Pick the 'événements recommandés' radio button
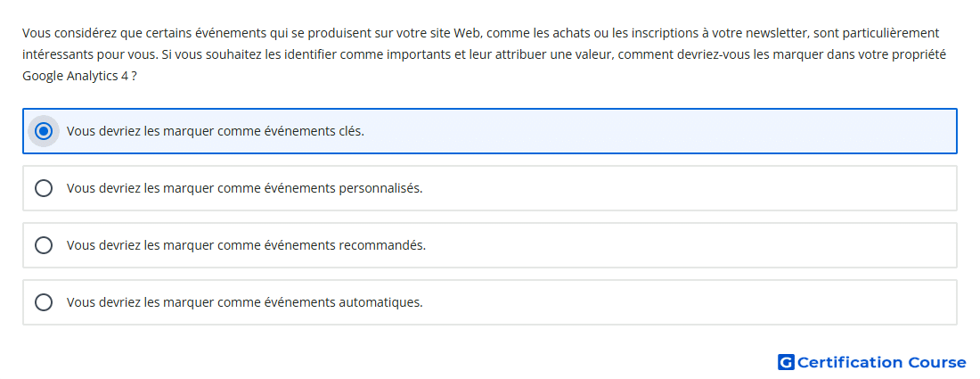The width and height of the screenshot is (980, 379). (44, 245)
